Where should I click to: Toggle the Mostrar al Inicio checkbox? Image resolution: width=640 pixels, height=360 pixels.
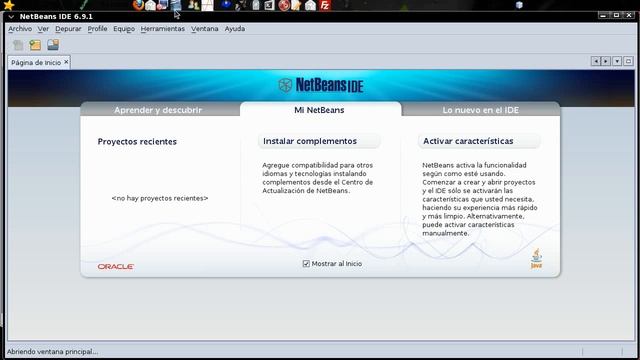click(306, 264)
